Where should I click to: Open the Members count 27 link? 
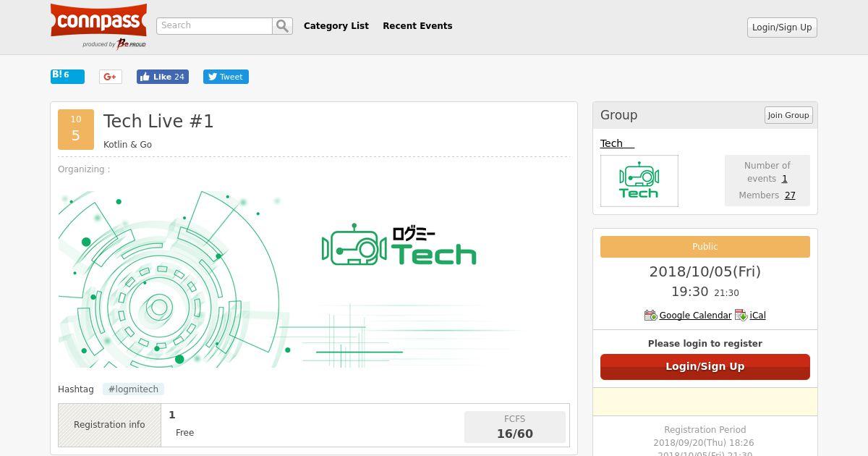pos(790,195)
